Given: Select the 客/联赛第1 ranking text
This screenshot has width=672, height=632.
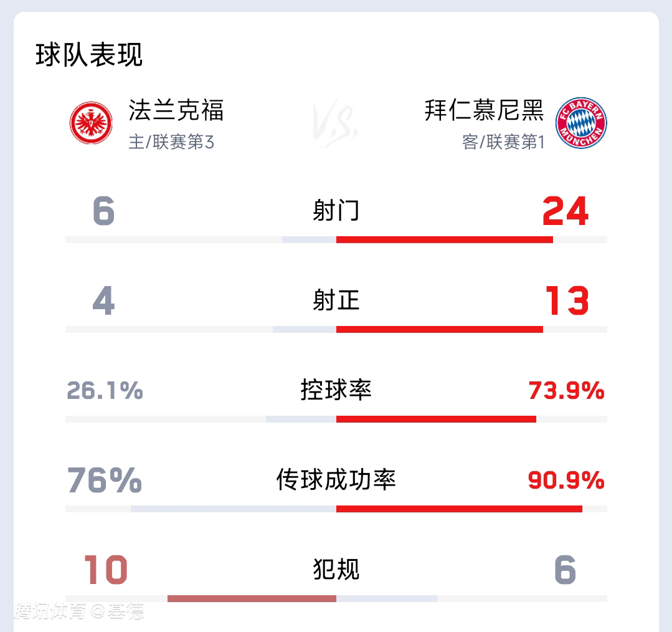Looking at the screenshot, I should [503, 142].
